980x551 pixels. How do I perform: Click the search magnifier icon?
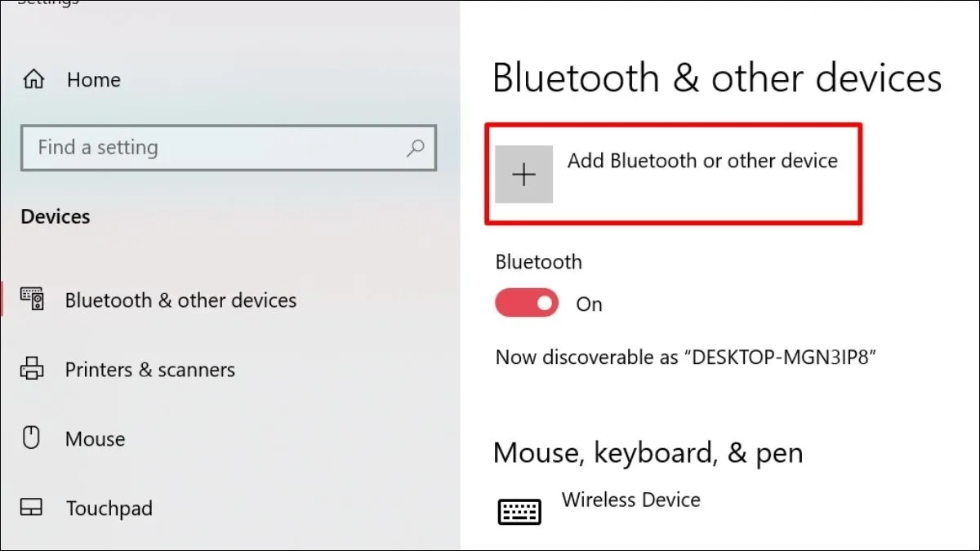click(x=416, y=148)
